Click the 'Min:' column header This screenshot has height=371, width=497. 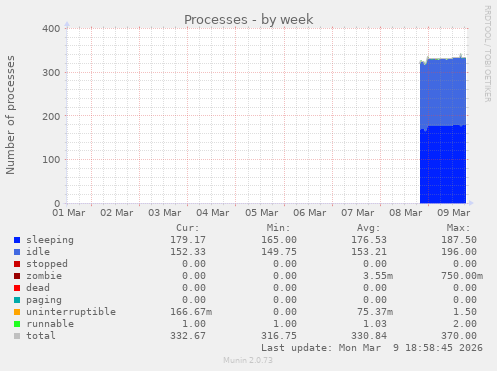point(278,228)
